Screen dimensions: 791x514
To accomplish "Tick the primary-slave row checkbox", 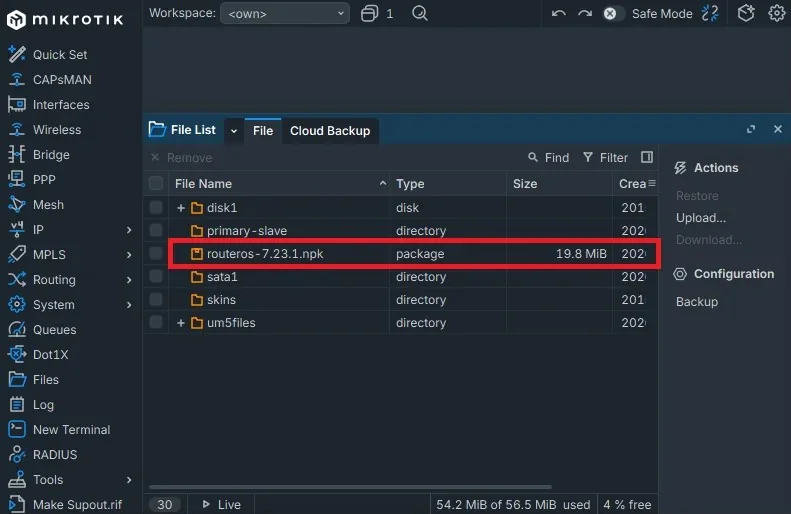I will tap(156, 230).
